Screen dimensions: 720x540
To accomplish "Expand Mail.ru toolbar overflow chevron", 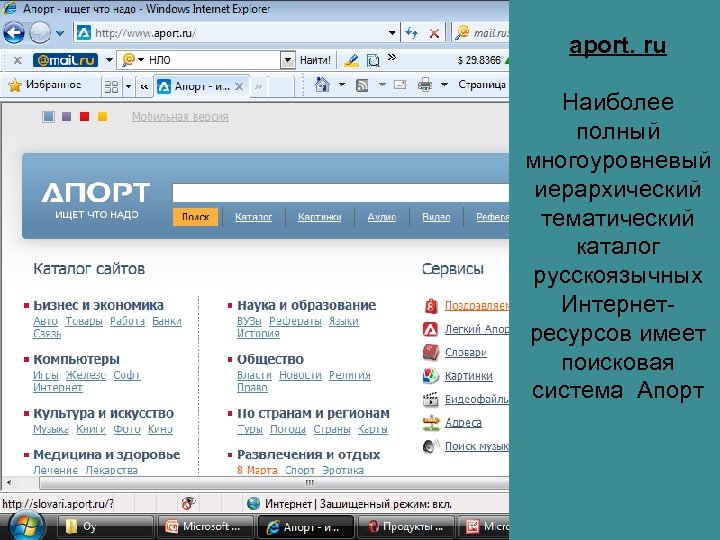I will pos(392,57).
